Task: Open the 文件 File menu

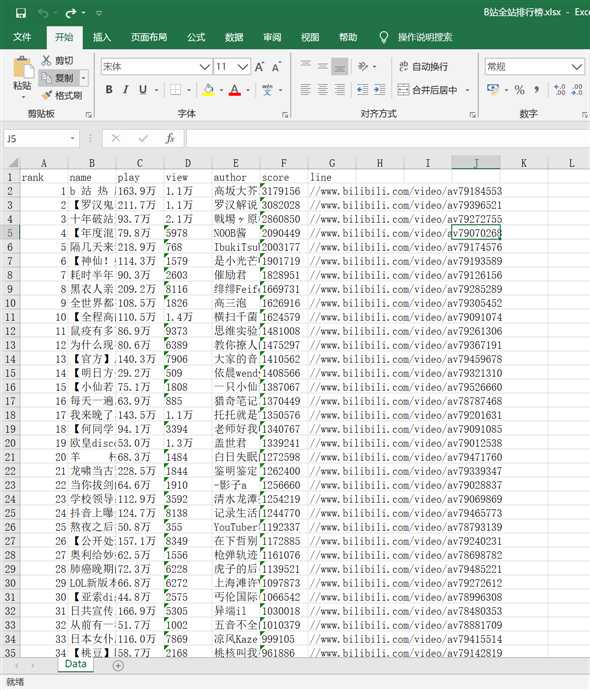Action: click(22, 37)
